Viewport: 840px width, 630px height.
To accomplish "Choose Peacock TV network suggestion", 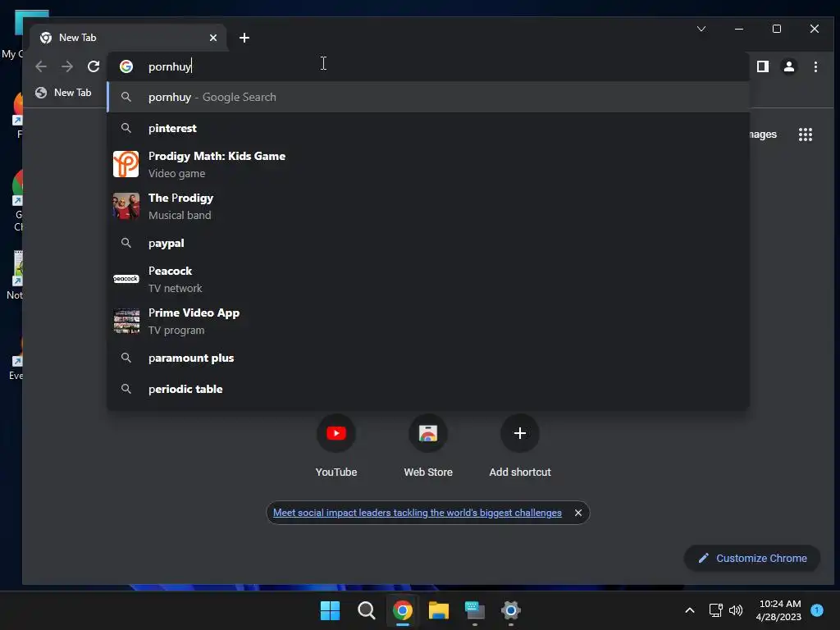I will point(428,279).
